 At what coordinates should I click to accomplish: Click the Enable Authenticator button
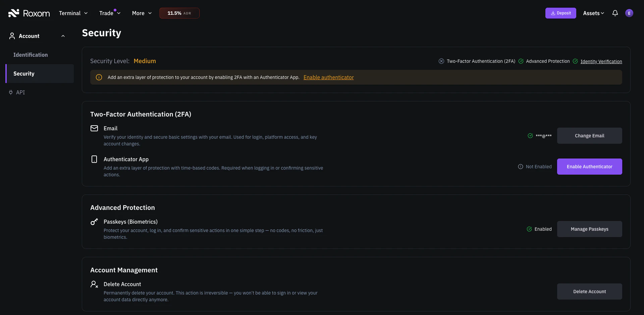(x=589, y=166)
